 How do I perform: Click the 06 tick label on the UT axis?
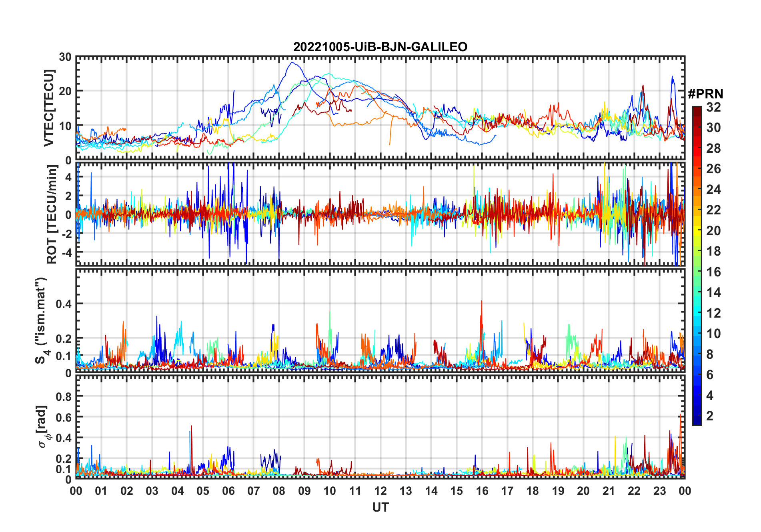click(228, 491)
